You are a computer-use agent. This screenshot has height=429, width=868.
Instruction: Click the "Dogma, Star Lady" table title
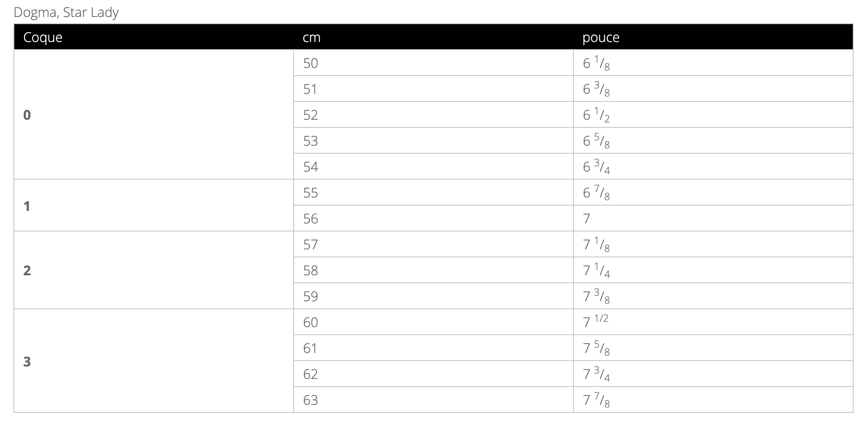(66, 12)
